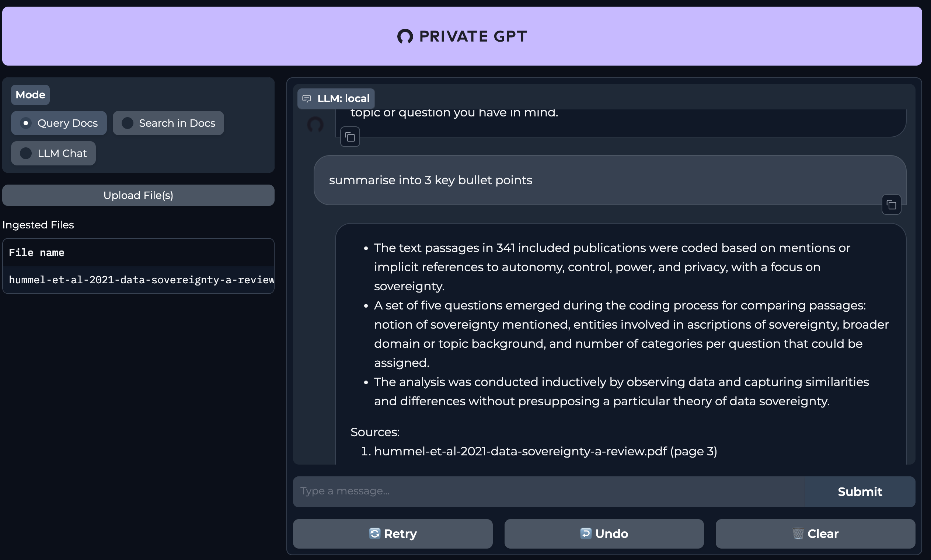Click the assistant avatar icon in chat
Image resolution: width=931 pixels, height=560 pixels.
(315, 125)
